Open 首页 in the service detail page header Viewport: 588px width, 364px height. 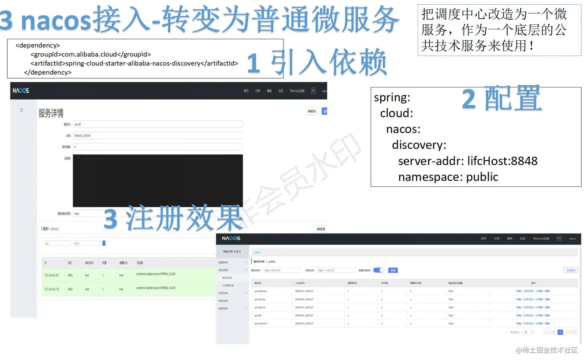click(246, 91)
